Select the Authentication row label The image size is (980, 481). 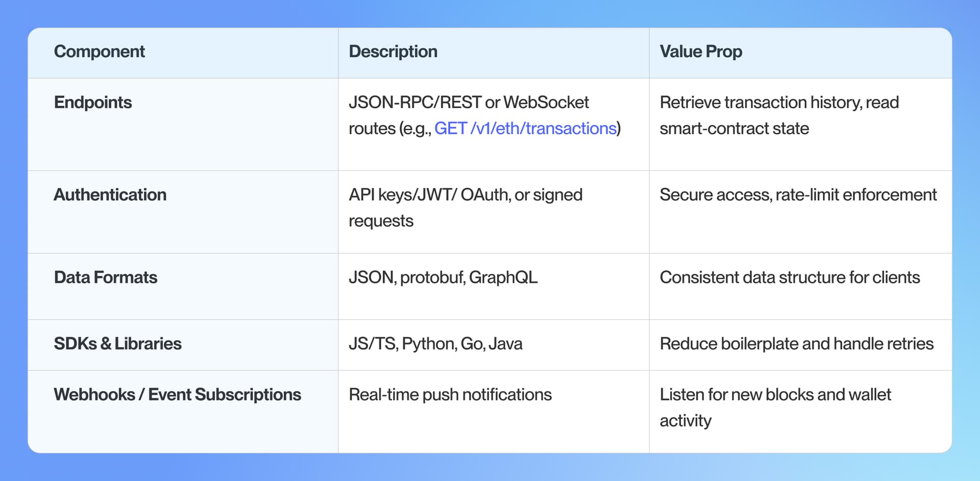(x=110, y=195)
